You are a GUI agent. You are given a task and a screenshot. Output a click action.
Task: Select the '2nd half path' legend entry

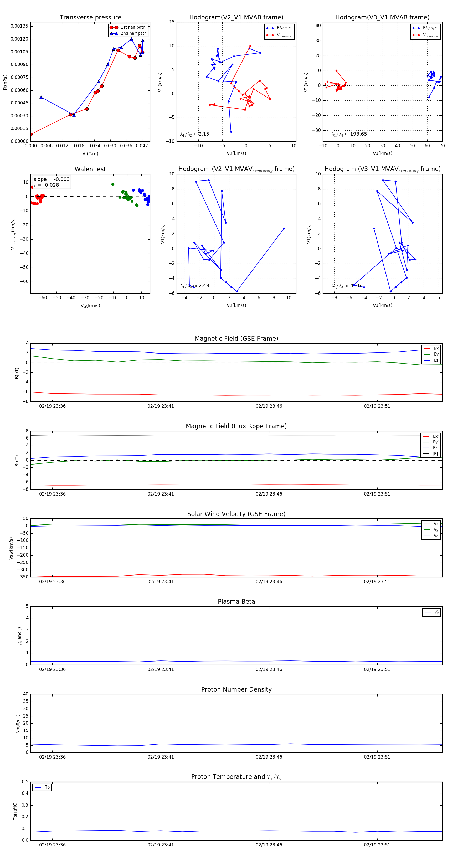[128, 33]
